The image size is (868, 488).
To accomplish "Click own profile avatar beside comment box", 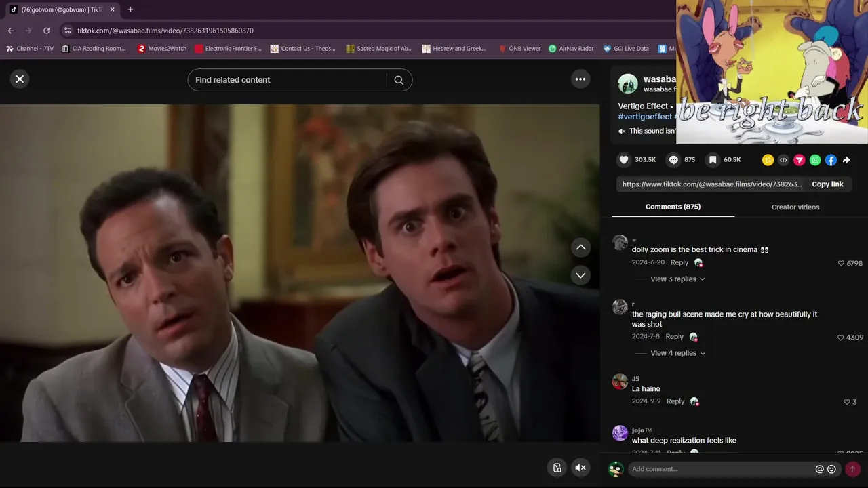I will [616, 469].
